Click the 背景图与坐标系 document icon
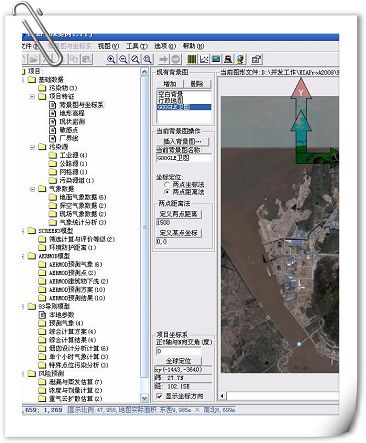The image size is (366, 443). click(x=53, y=105)
